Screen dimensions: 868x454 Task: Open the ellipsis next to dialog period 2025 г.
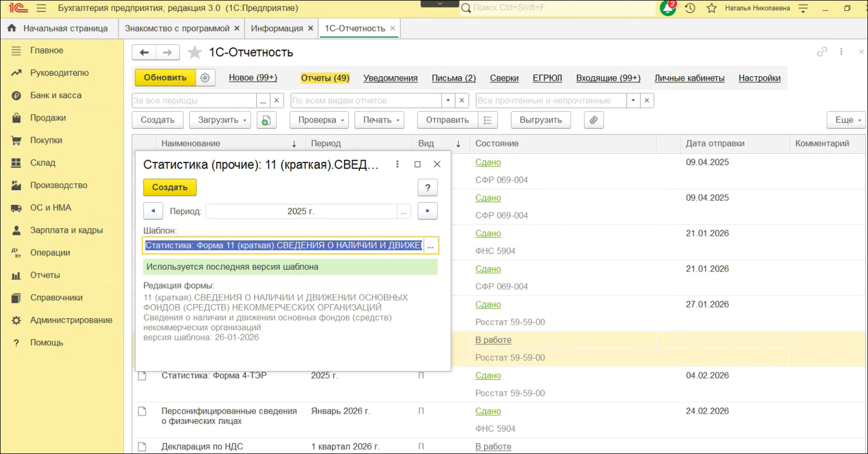[x=403, y=211]
